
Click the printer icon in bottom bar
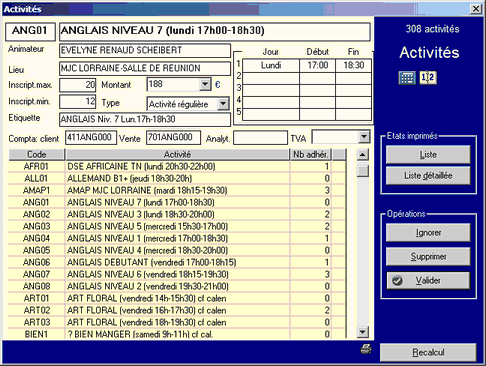[x=366, y=349]
